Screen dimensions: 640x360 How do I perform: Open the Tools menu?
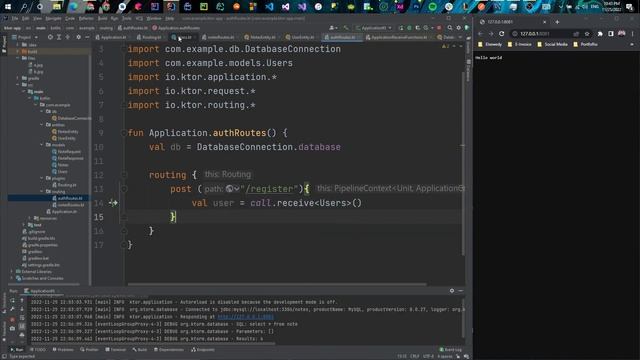pyautogui.click(x=127, y=18)
